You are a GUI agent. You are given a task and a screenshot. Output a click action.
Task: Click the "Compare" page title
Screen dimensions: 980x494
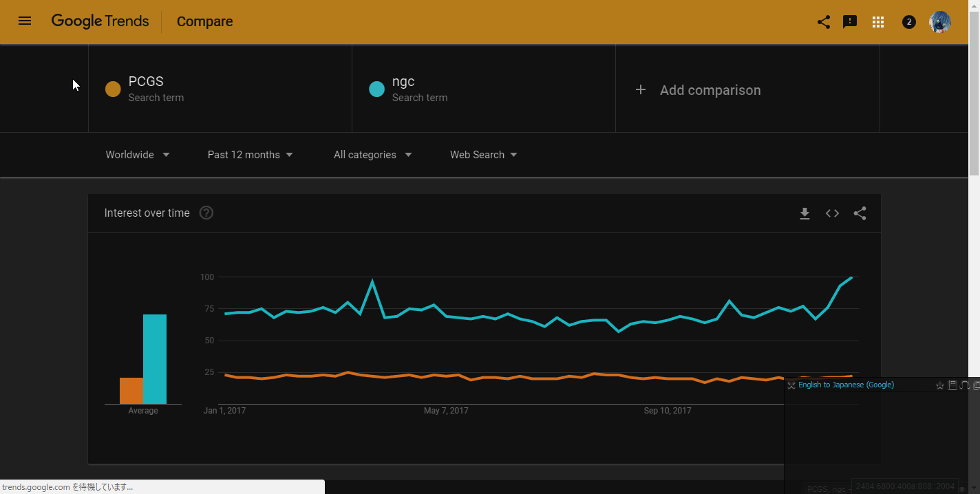[205, 21]
